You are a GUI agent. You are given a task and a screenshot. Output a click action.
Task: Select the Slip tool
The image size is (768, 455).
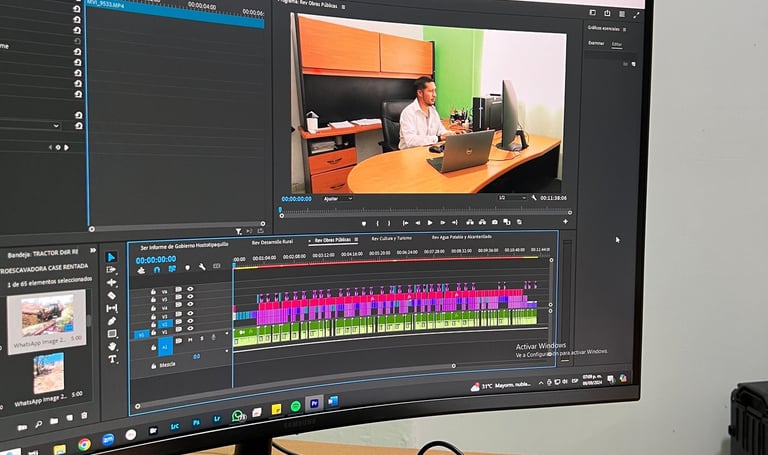[x=112, y=308]
